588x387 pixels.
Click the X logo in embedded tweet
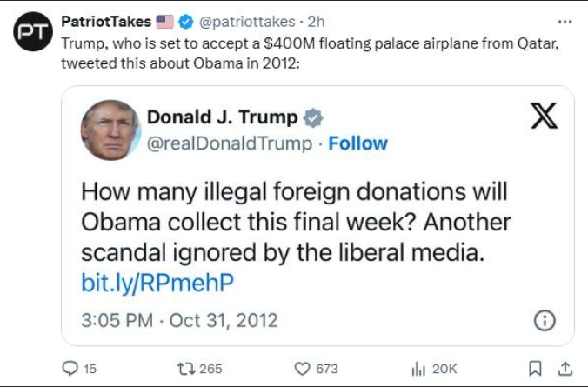tap(545, 116)
